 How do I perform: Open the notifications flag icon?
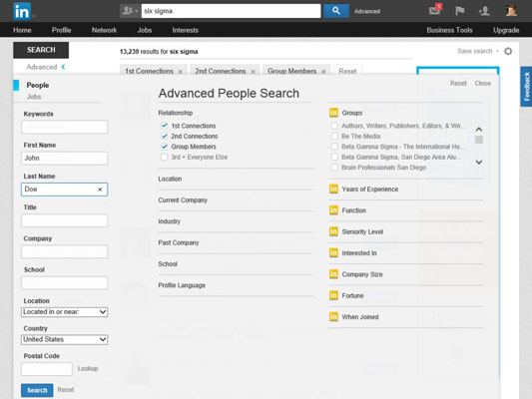[x=460, y=11]
